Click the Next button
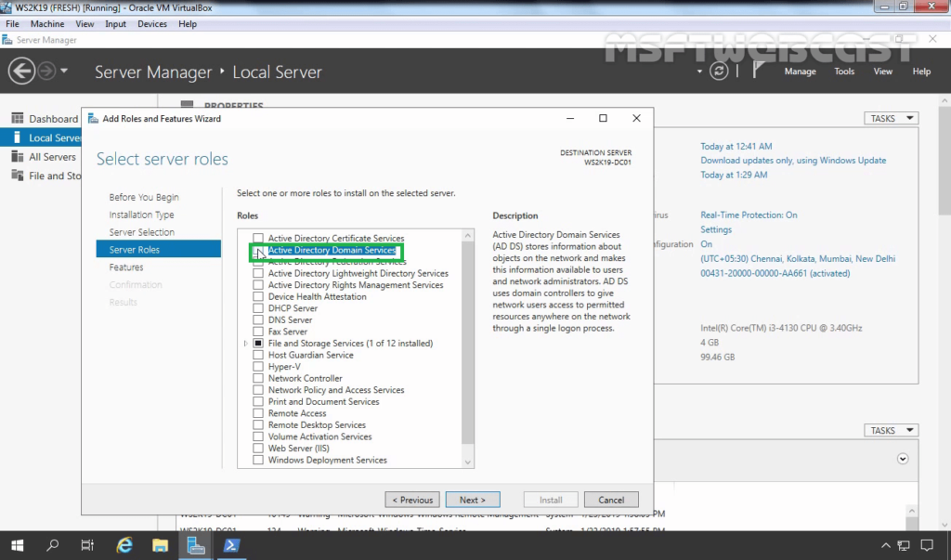This screenshot has height=560, width=951. 473,500
